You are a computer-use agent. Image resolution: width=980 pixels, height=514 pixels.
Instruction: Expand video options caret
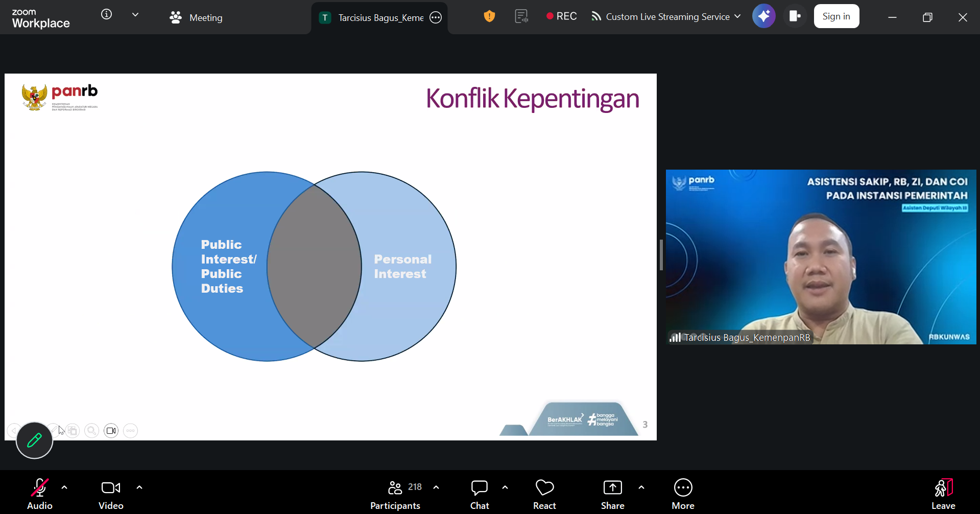[x=139, y=487]
